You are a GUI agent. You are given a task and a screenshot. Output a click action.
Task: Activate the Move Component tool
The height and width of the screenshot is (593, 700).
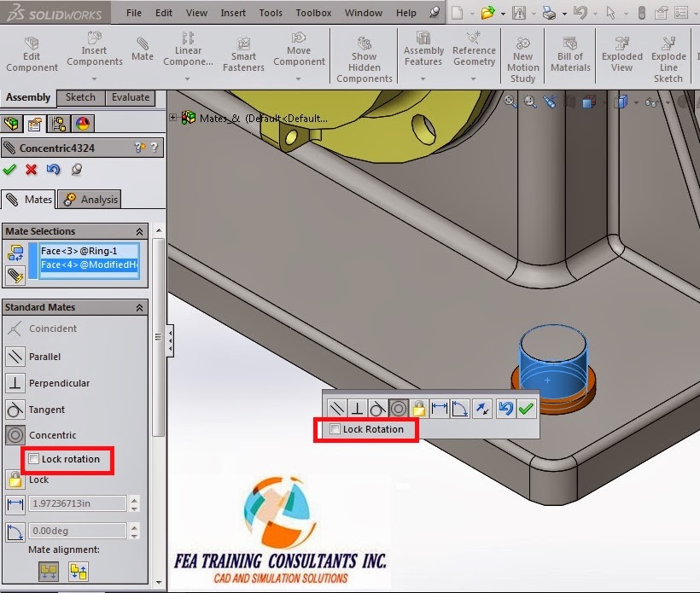[x=298, y=47]
